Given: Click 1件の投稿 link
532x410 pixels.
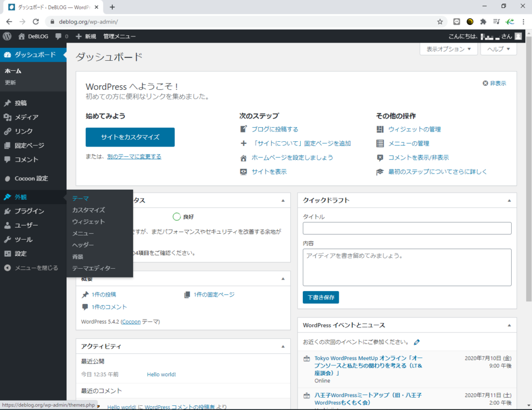Looking at the screenshot, I should pos(104,295).
